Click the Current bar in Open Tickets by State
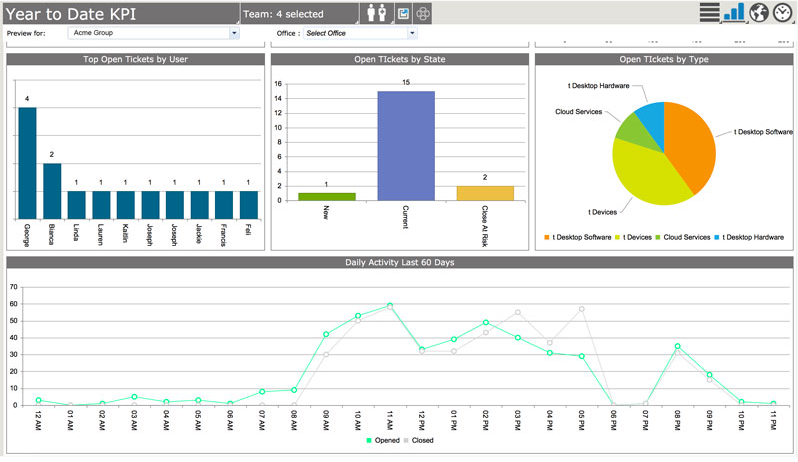This screenshot has width=798, height=462. click(406, 146)
